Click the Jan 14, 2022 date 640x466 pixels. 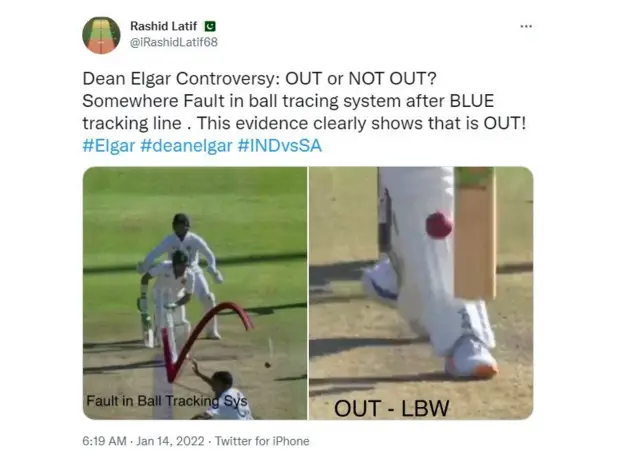tap(170, 441)
